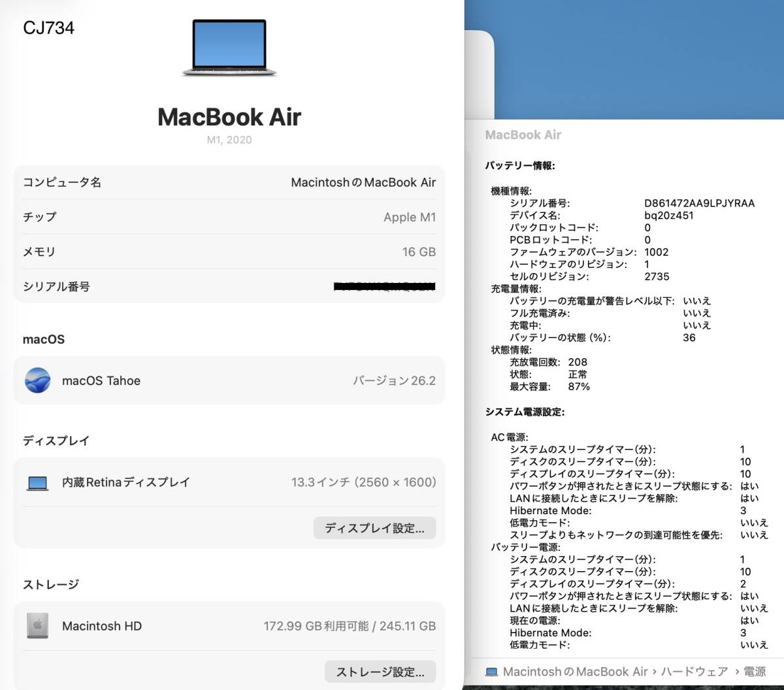Click the 現在の電源: row
Screen dimensions: 784x690
pyautogui.click(x=634, y=620)
